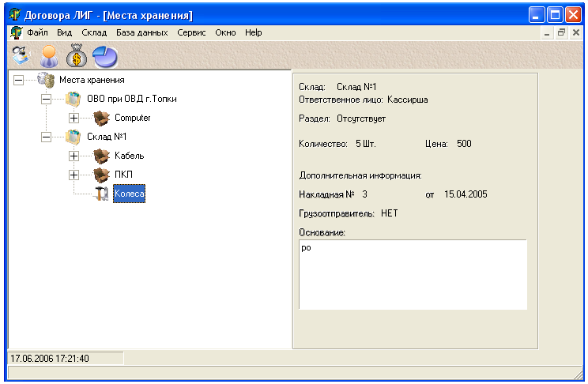Viewport: 588px width, 384px height.
Task: Click the app icon left of Файл menu
Action: (16, 32)
